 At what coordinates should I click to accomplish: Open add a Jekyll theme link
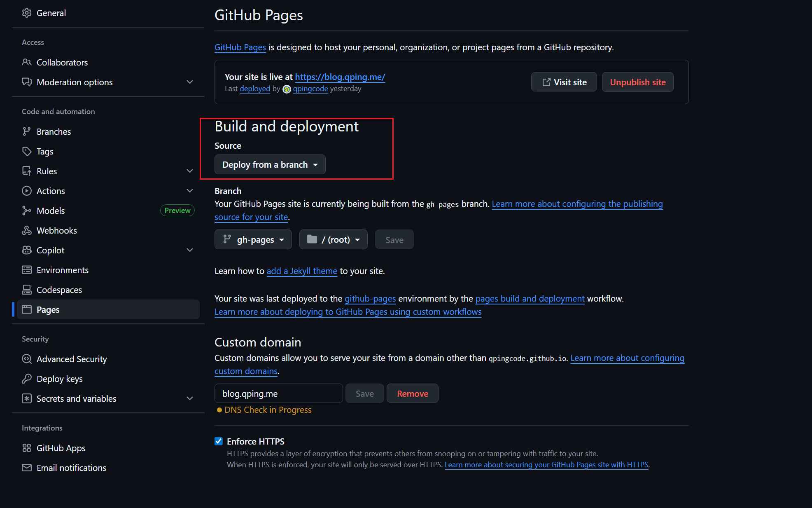point(302,271)
